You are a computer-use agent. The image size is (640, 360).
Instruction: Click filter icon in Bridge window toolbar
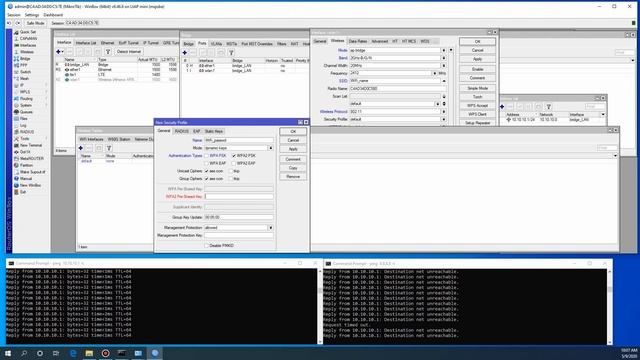(231, 53)
